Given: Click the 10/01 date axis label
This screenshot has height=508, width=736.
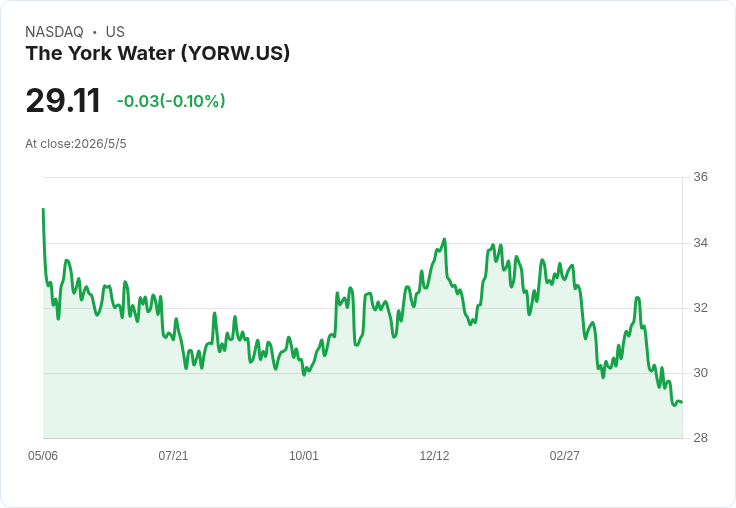Looking at the screenshot, I should pos(304,455).
